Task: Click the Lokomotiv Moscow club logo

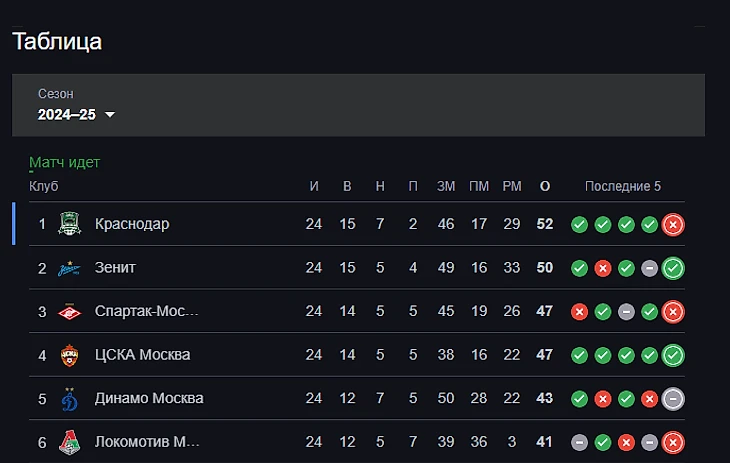Action: pyautogui.click(x=69, y=441)
